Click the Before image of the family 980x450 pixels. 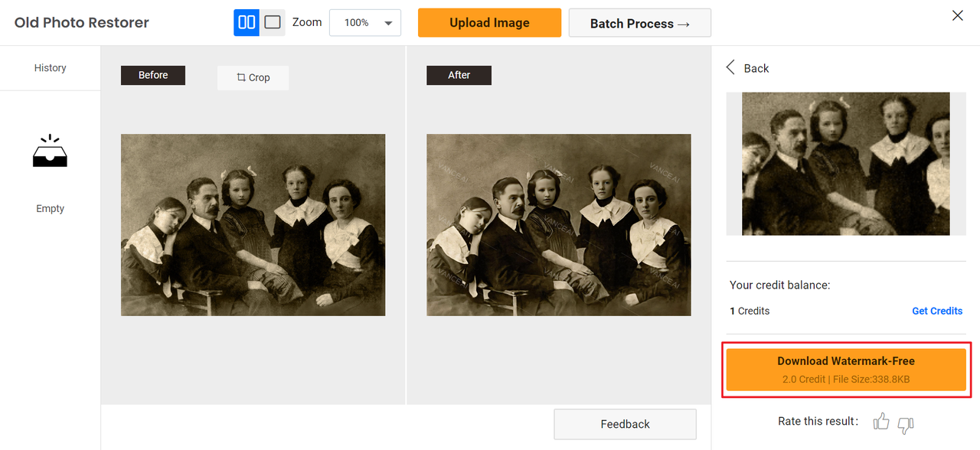[x=253, y=225]
